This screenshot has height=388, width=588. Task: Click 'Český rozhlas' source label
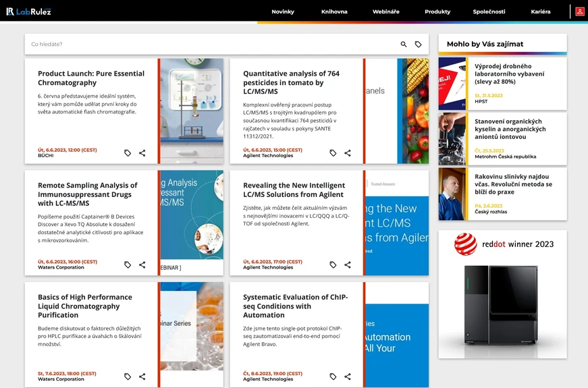(491, 212)
